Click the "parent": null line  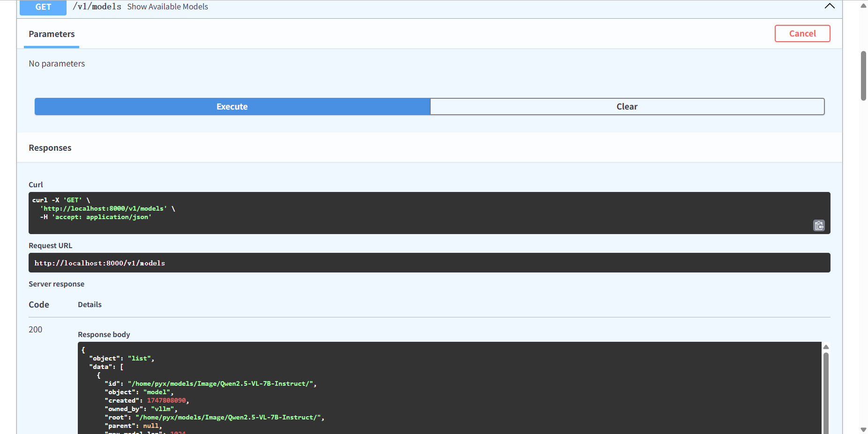click(x=133, y=426)
